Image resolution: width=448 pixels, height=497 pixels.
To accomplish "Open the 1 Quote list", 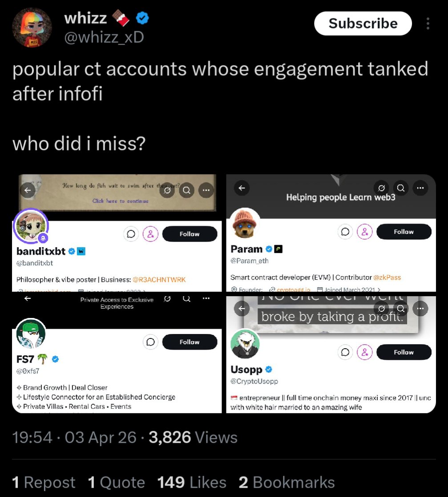I will pos(117,482).
